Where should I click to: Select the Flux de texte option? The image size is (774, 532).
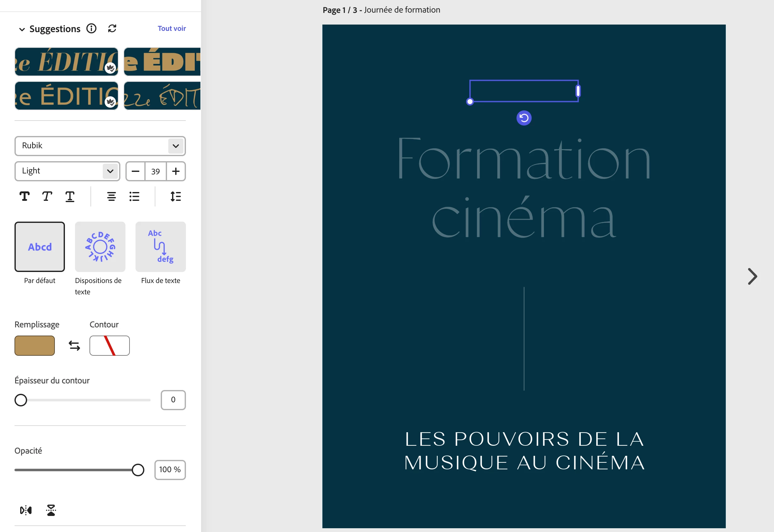[x=160, y=247]
